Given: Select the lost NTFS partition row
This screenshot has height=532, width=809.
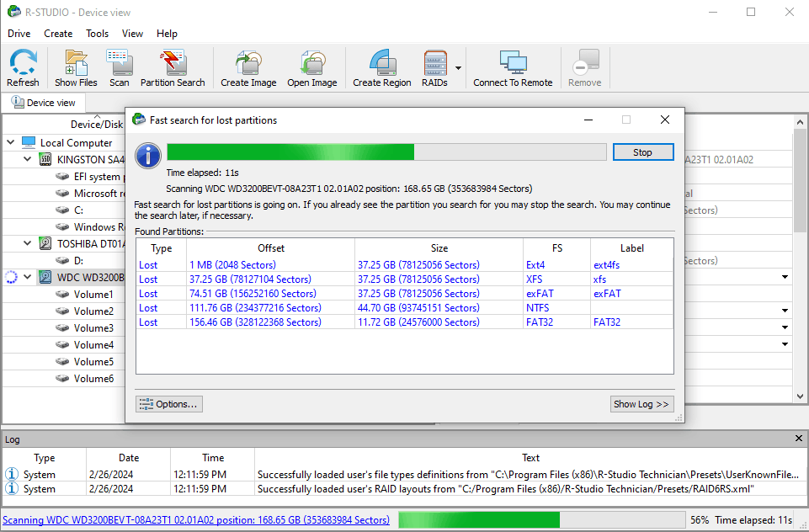Looking at the screenshot, I should click(x=404, y=308).
